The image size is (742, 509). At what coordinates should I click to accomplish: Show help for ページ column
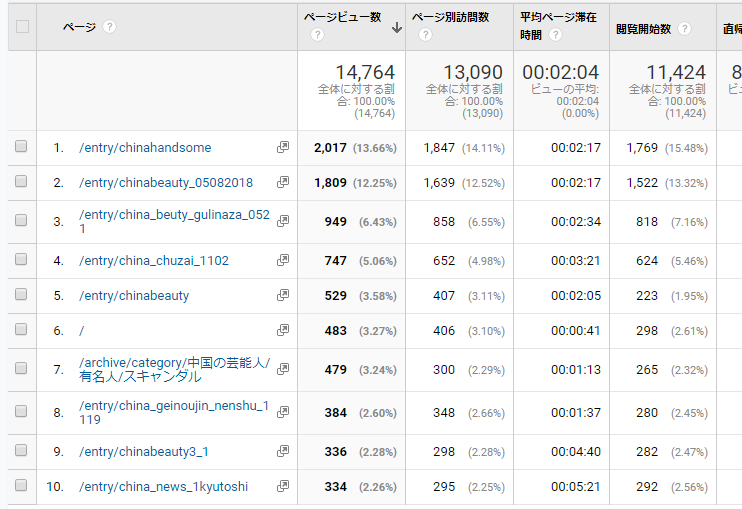click(109, 26)
